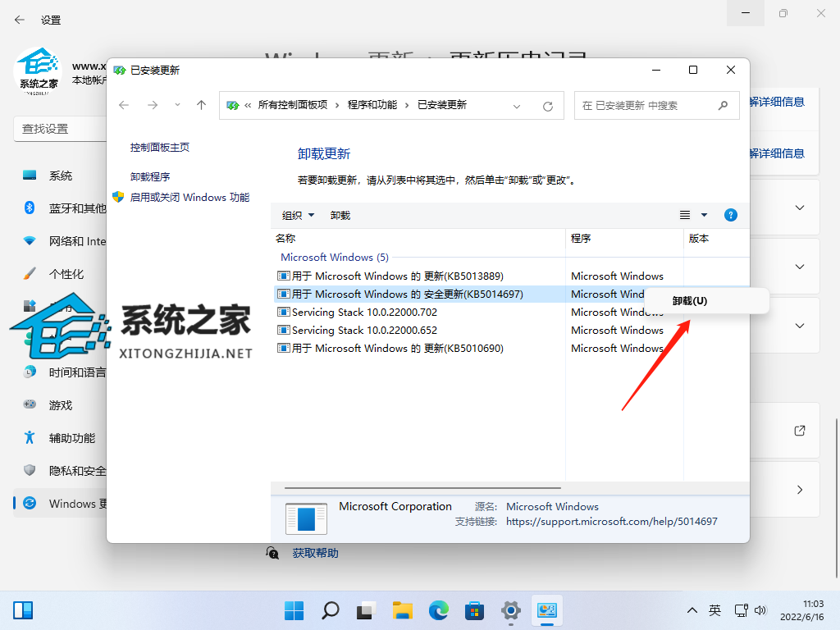Screen dimensions: 840x630
Task: Open the 组织 menu dropdown
Action: 298,216
